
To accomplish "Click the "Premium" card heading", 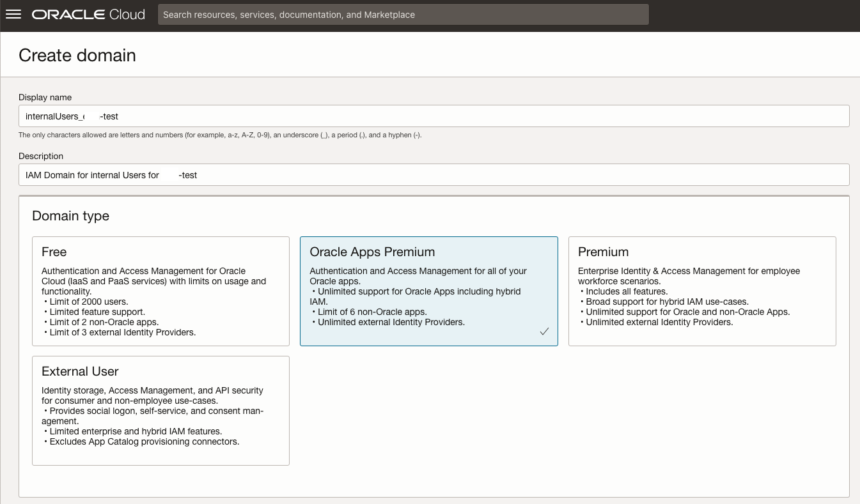I will 603,252.
